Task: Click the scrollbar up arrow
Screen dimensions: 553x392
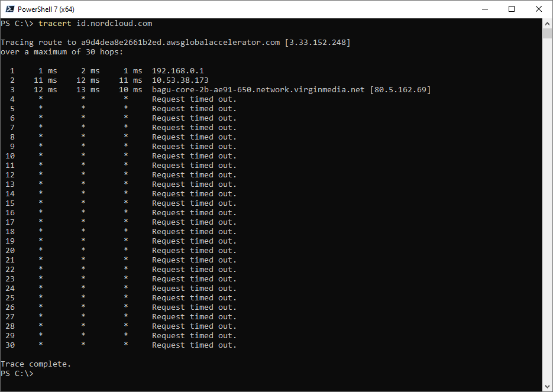Action: tap(547, 23)
